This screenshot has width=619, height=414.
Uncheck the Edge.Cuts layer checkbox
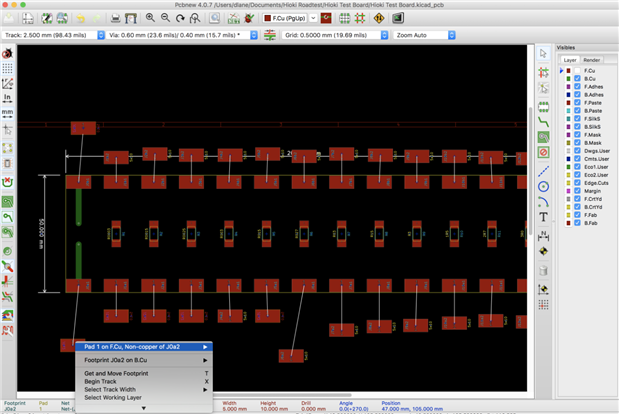[x=578, y=182]
